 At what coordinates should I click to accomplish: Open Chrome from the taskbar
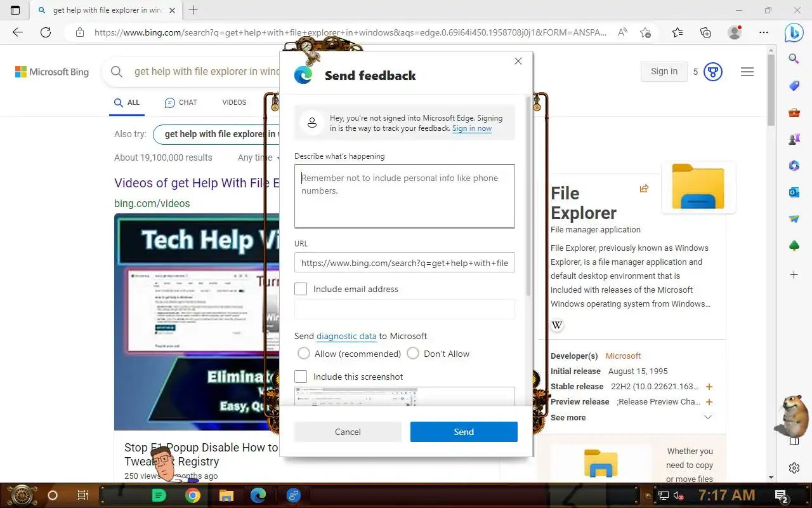[193, 495]
